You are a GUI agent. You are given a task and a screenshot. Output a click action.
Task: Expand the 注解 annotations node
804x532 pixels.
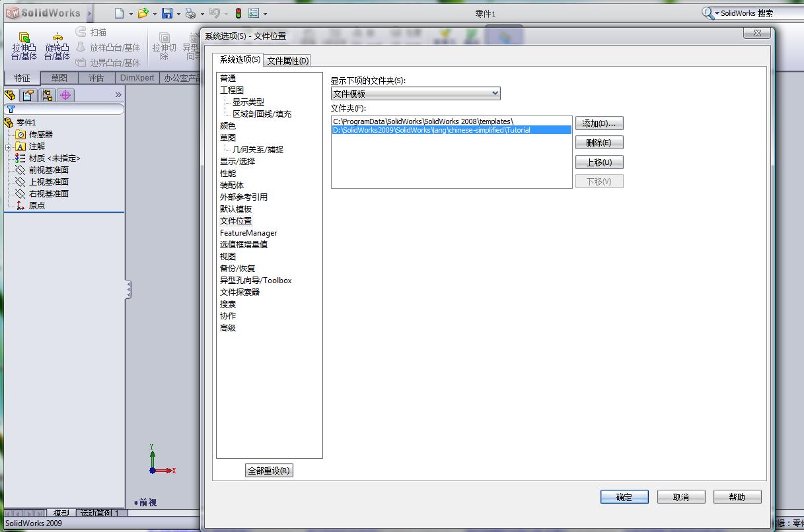pos(8,147)
